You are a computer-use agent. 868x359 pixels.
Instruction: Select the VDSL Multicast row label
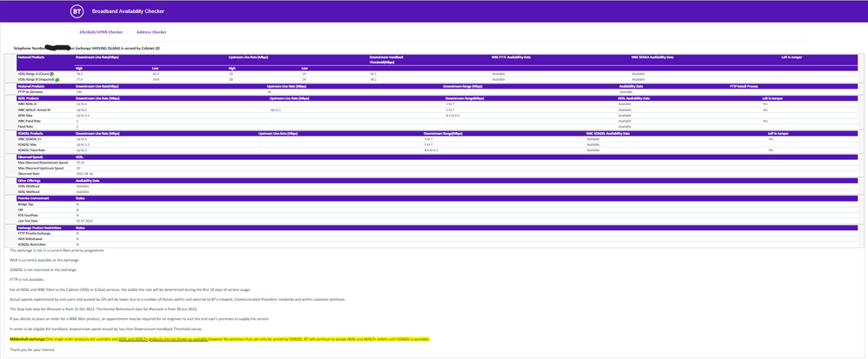coord(29,186)
